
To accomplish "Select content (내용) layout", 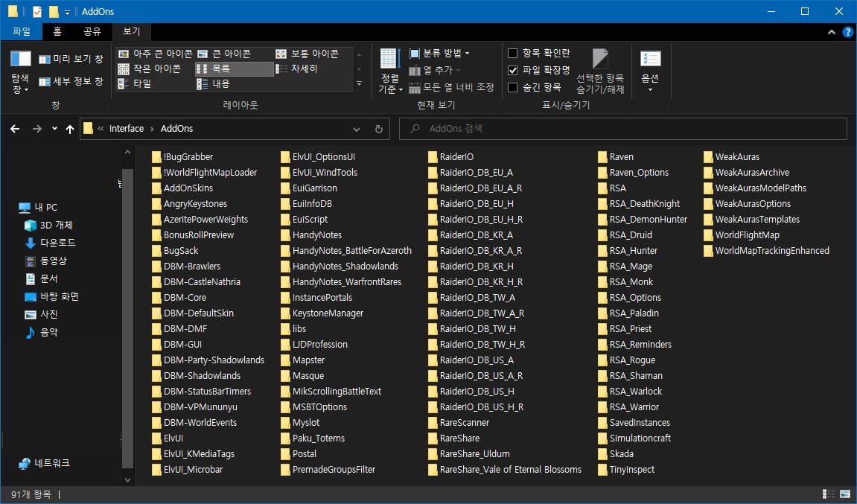I will 214,83.
